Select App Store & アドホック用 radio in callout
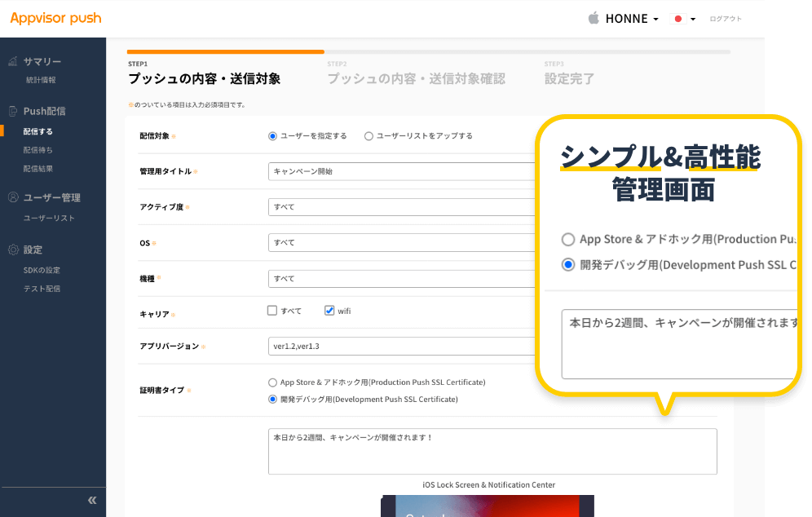This screenshot has width=812, height=517. click(568, 239)
